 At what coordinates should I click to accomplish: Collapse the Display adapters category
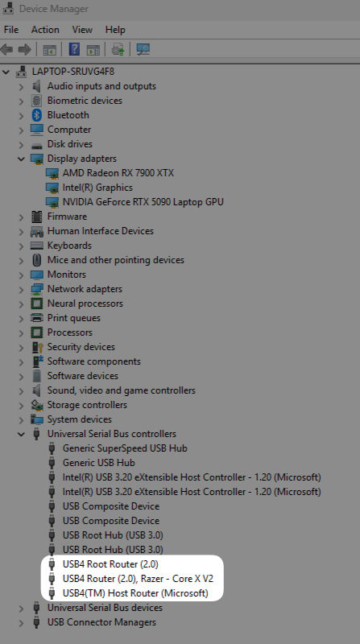21,159
